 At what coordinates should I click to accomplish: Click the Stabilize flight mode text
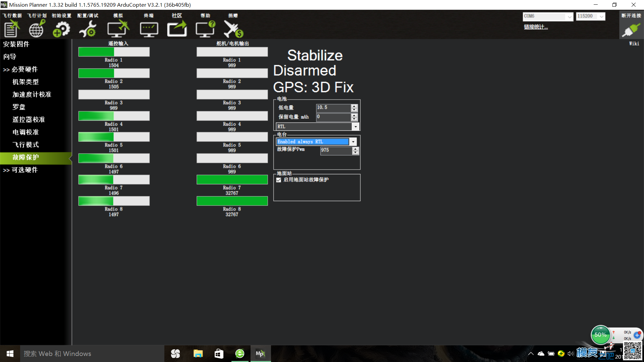[x=315, y=55]
